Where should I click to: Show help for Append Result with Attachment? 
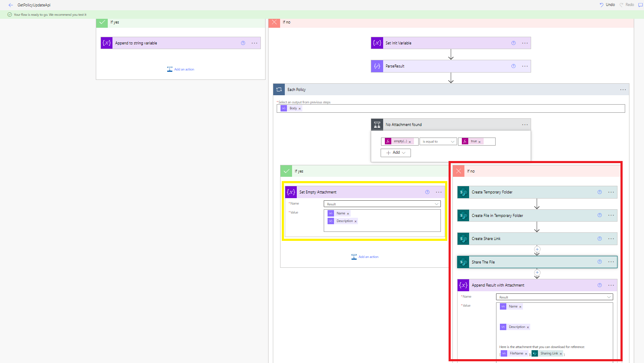600,285
